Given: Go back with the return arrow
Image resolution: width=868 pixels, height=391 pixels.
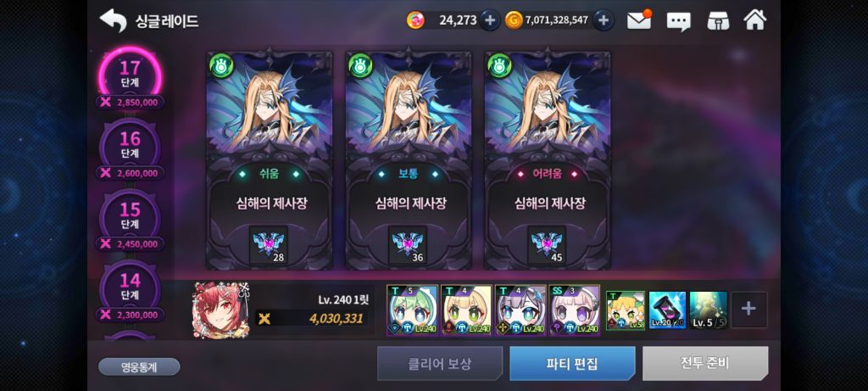Looking at the screenshot, I should pos(113,20).
